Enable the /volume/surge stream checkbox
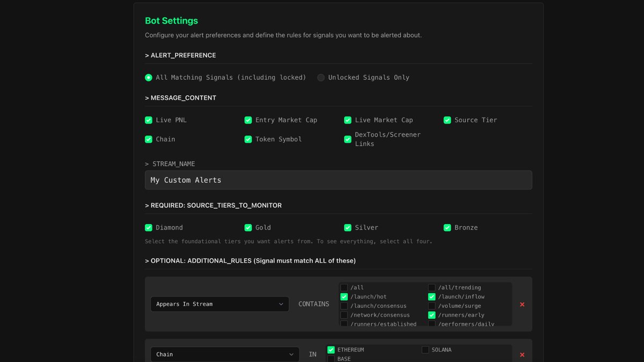The image size is (644, 362). tap(431, 306)
